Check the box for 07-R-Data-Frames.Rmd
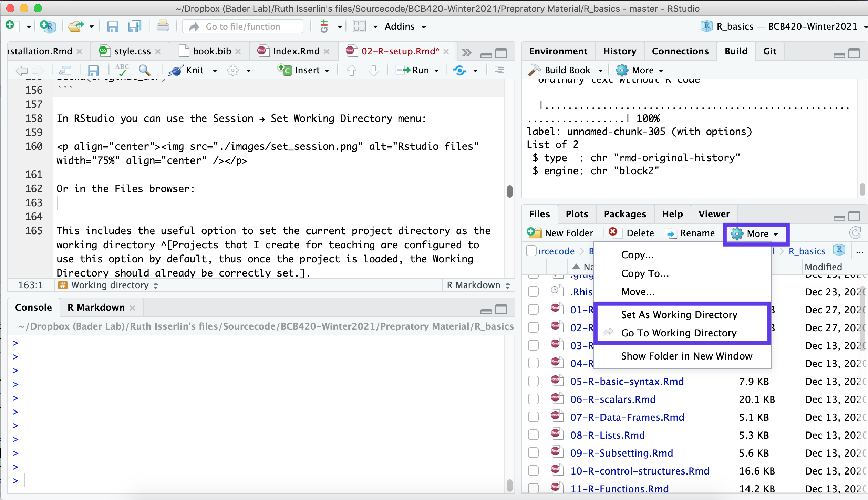 (x=533, y=417)
